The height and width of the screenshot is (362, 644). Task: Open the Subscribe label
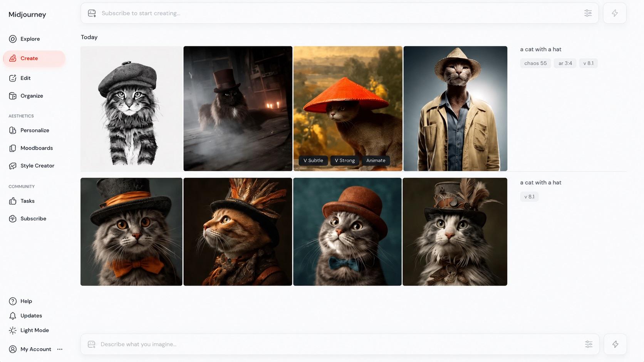coord(33,219)
